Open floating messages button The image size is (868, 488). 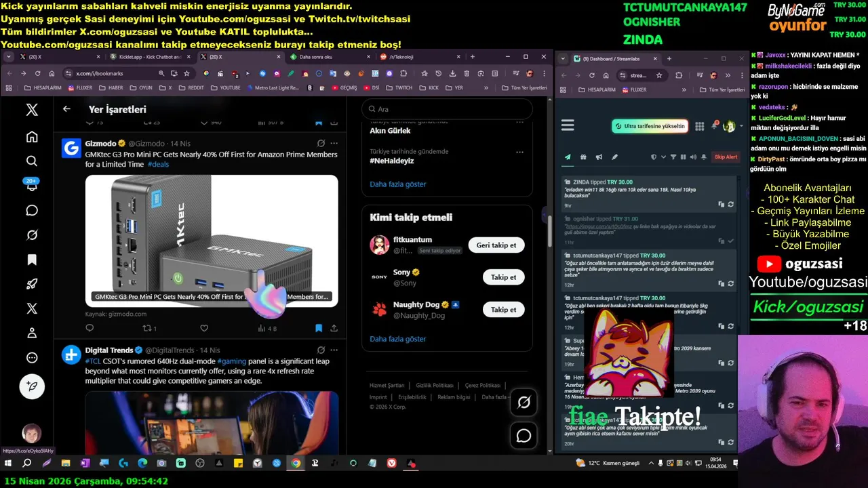524,435
